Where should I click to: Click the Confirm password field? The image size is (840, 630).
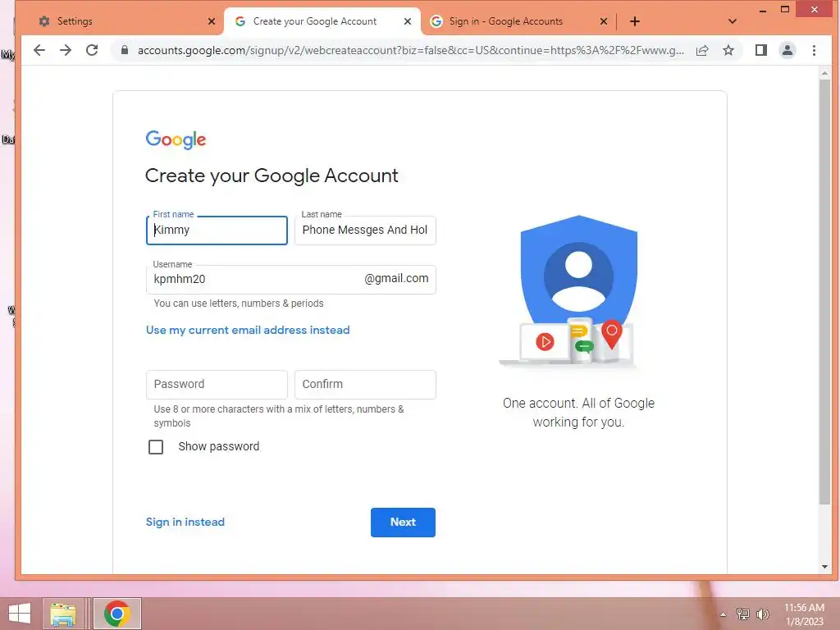coord(365,384)
